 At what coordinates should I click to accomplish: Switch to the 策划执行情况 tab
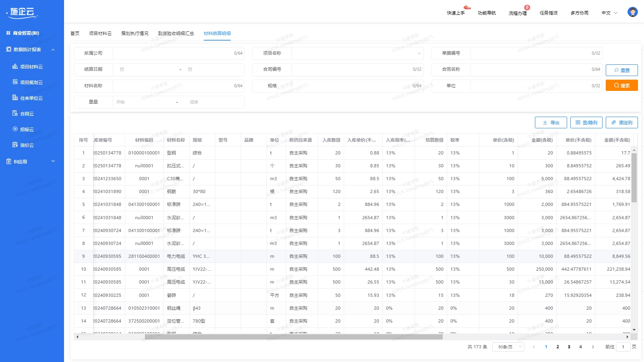click(134, 33)
